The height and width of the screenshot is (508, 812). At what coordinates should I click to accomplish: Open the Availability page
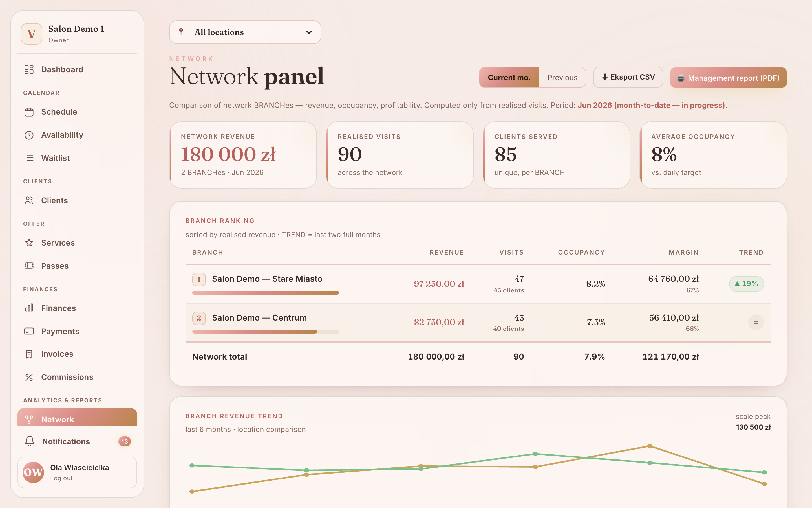77,135
